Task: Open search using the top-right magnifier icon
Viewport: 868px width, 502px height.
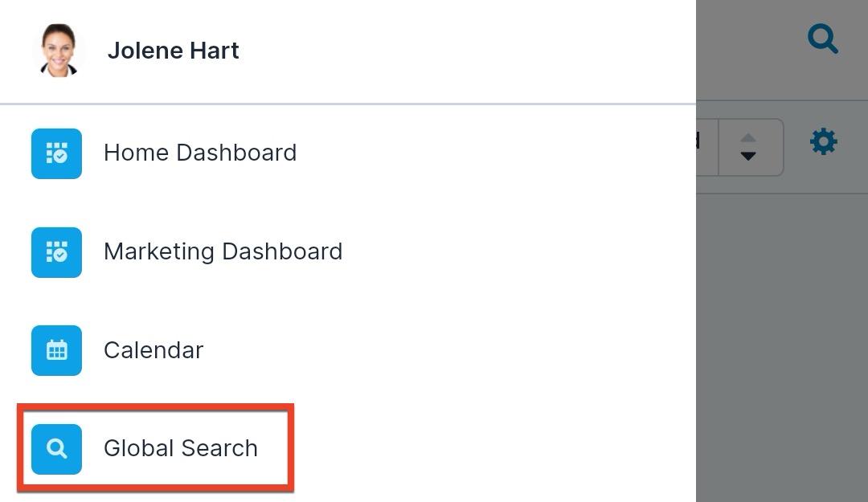Action: [822, 39]
